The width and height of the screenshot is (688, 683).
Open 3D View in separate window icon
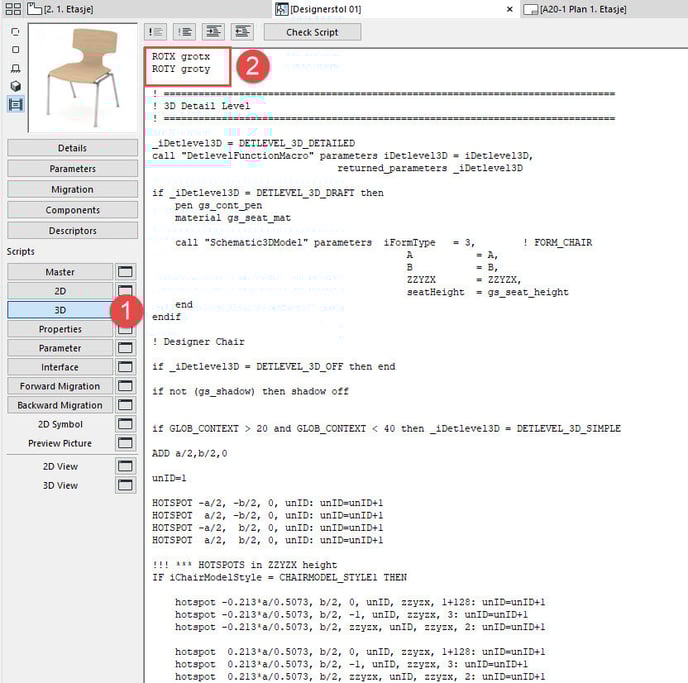[125, 485]
